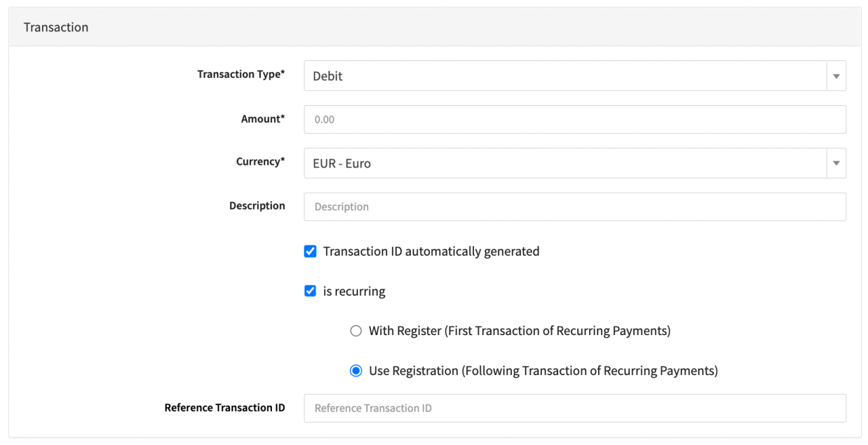This screenshot has width=868, height=445.
Task: Open the Currency select showing EUR - Euro
Action: pyautogui.click(x=564, y=163)
